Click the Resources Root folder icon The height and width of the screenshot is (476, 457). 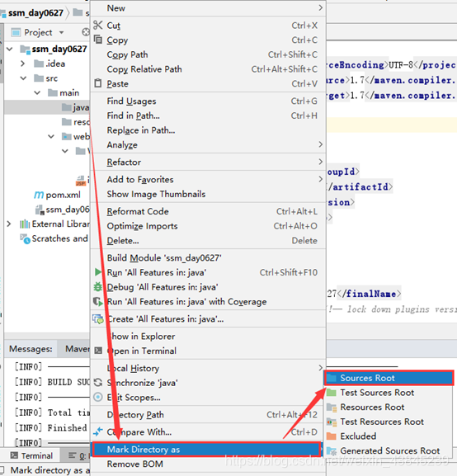tap(332, 407)
